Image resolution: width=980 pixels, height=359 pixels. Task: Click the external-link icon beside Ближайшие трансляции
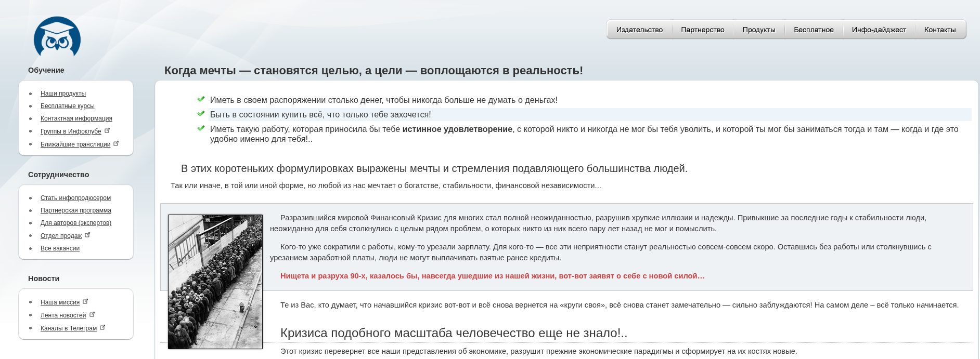[116, 144]
